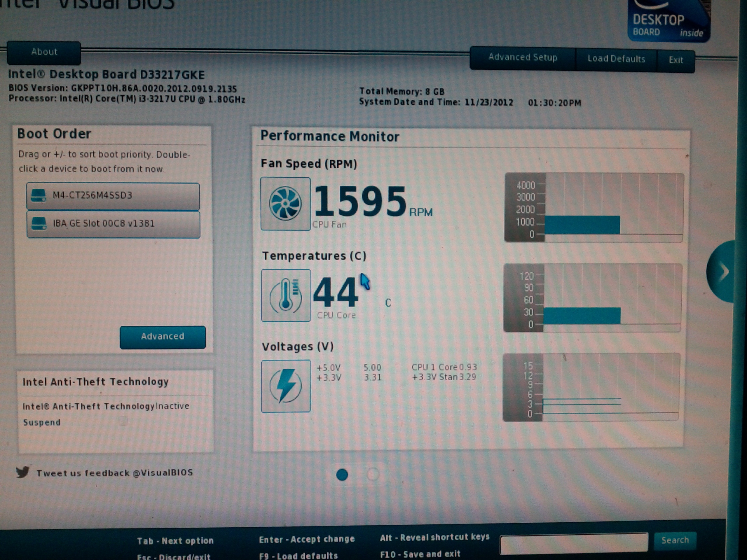
Task: Open Tweet us feedback @VisualBIOS link
Action: pos(115,473)
